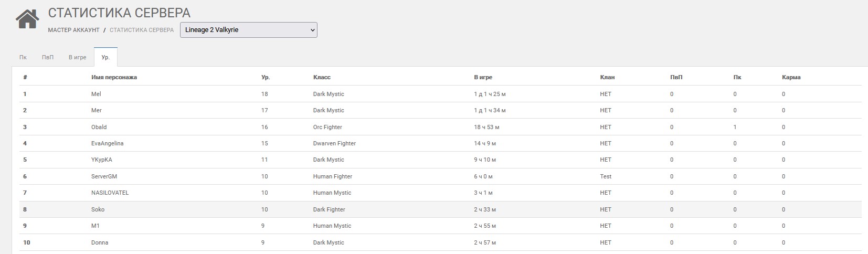This screenshot has height=254, width=868.
Task: Select the Ур. tab
Action: coord(105,57)
